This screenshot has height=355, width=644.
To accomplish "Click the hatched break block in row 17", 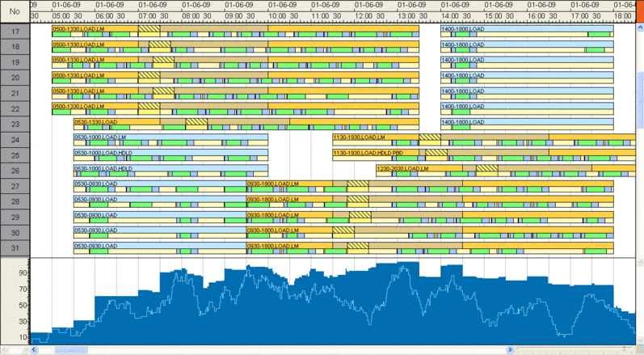I will point(149,29).
